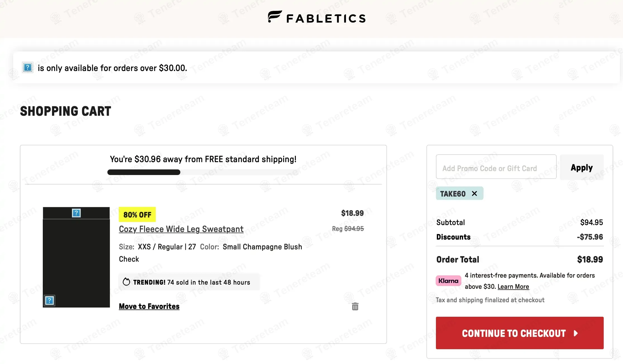Open the Cozy Fleece Wide Leg Sweatpant link
Screen dimensions: 623x364
[181, 229]
